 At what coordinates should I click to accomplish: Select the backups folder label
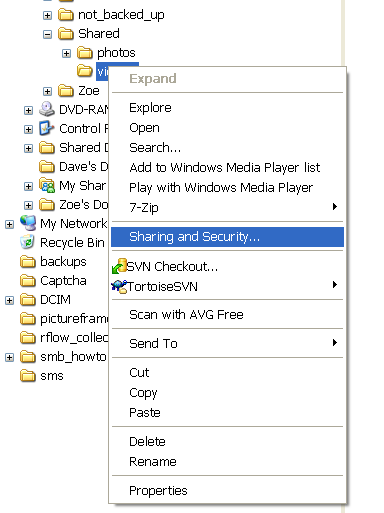(x=63, y=262)
